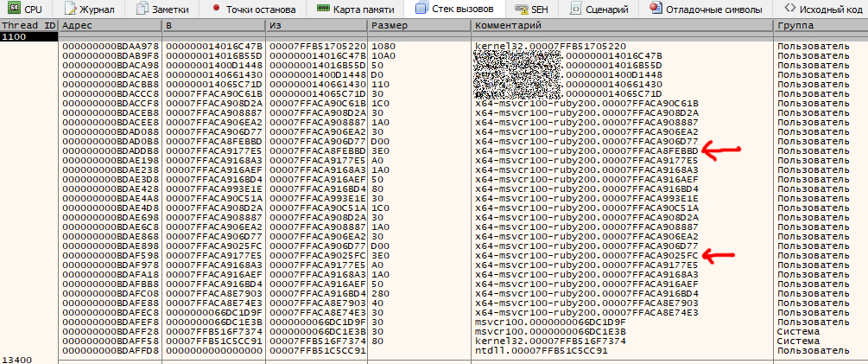Select address 000000000BDACAE8

[111, 75]
